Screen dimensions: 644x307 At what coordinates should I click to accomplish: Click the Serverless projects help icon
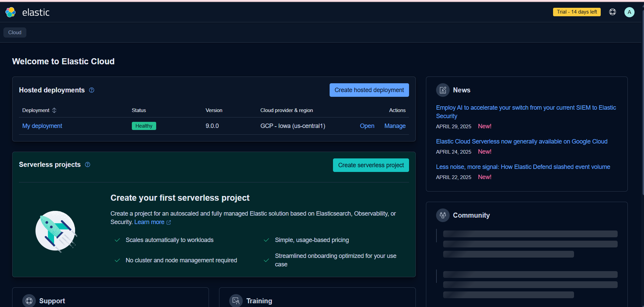coord(88,165)
